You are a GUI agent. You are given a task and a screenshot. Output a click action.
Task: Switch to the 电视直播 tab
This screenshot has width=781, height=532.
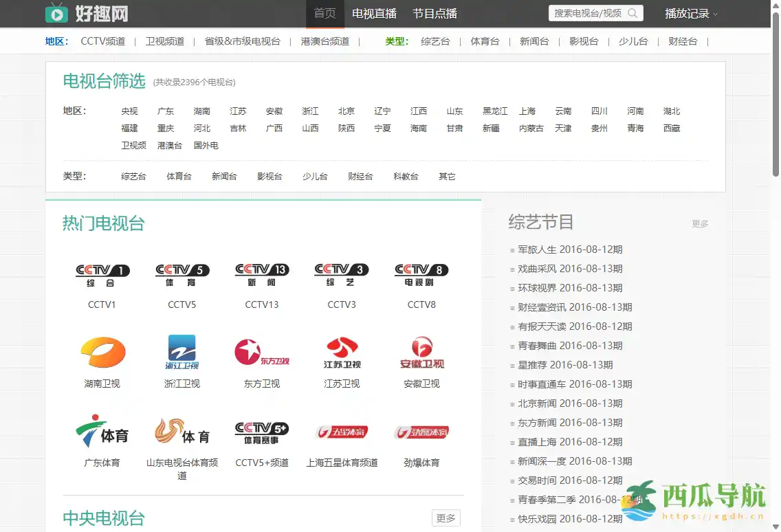[x=374, y=13]
